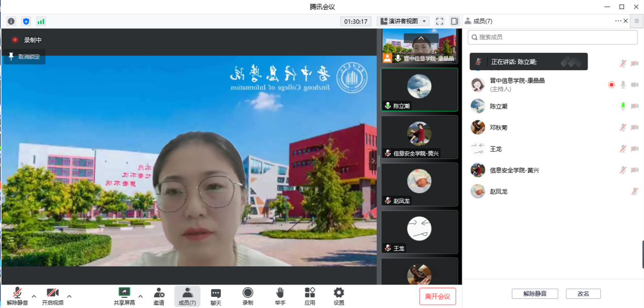Toggle 解除静音 microphone in bottom toolbar
The height and width of the screenshot is (308, 644).
pos(17,296)
